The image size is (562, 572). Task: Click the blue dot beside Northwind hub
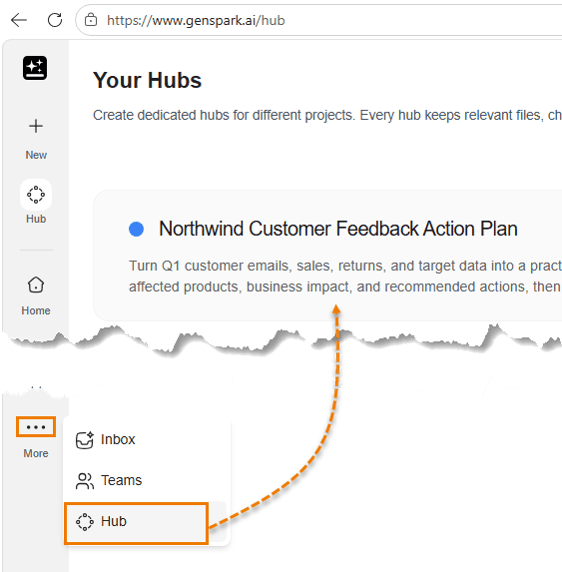coord(136,229)
